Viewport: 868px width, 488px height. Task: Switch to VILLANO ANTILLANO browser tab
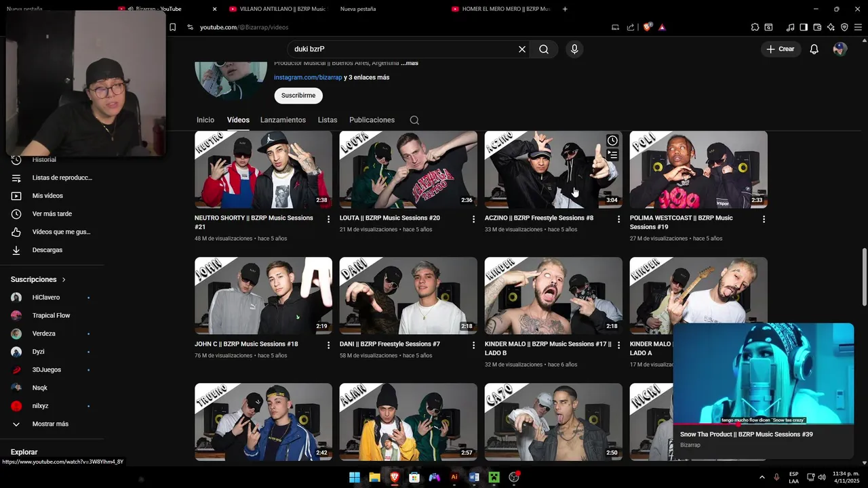pyautogui.click(x=277, y=9)
